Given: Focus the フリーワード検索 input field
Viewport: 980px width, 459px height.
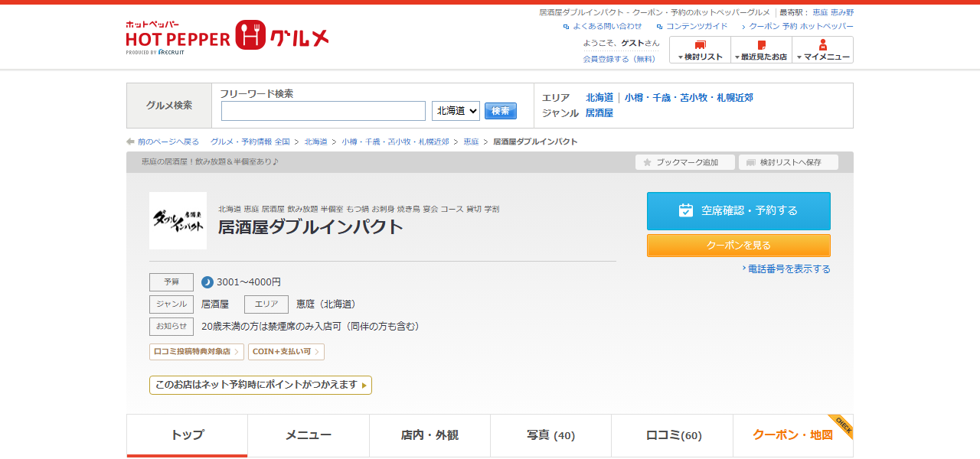Looking at the screenshot, I should click(323, 111).
